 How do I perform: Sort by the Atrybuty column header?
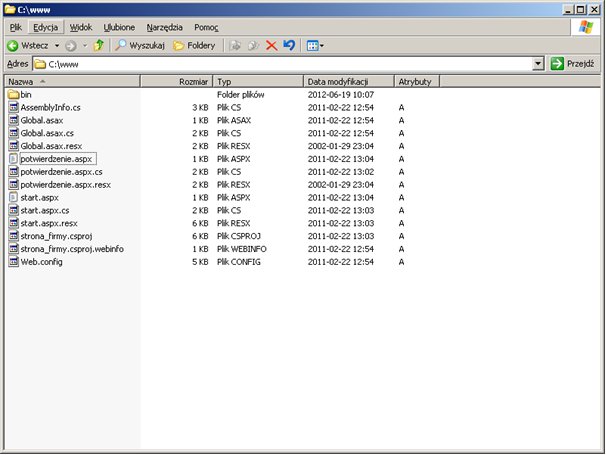(x=417, y=82)
